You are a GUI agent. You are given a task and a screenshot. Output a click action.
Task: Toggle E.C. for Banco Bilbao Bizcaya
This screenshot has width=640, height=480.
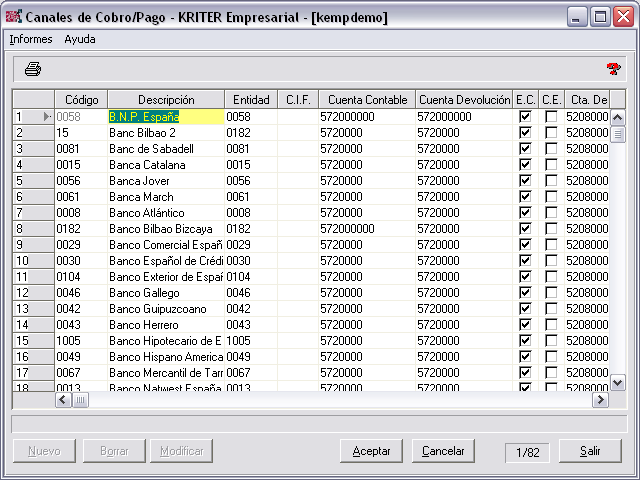click(525, 229)
